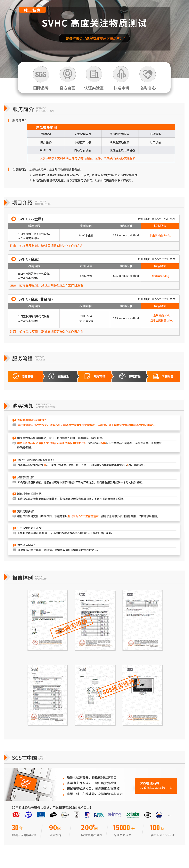Click the 大型家用电器 table cell
This screenshot has height=868, width=189.
tap(83, 134)
